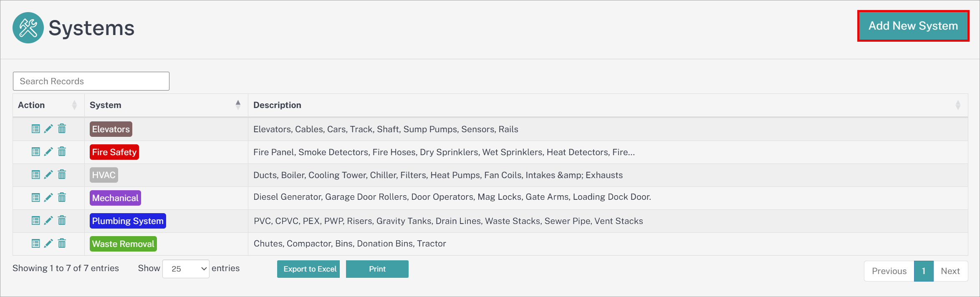980x297 pixels.
Task: Go to page 1 in pagination
Action: coord(924,271)
